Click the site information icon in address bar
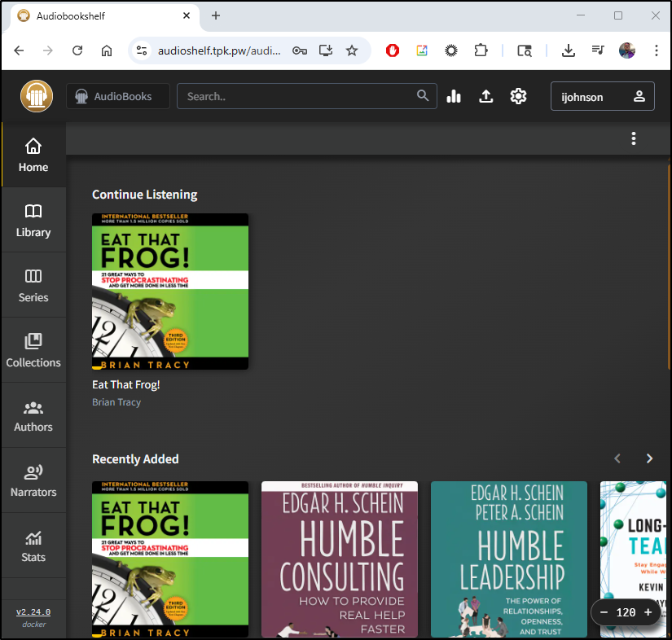The height and width of the screenshot is (640, 672). (142, 50)
